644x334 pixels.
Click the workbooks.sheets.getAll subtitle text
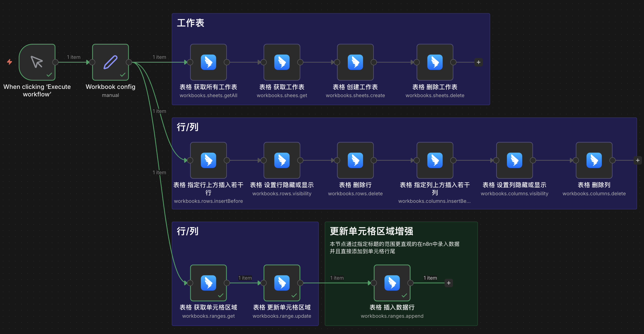coord(208,95)
